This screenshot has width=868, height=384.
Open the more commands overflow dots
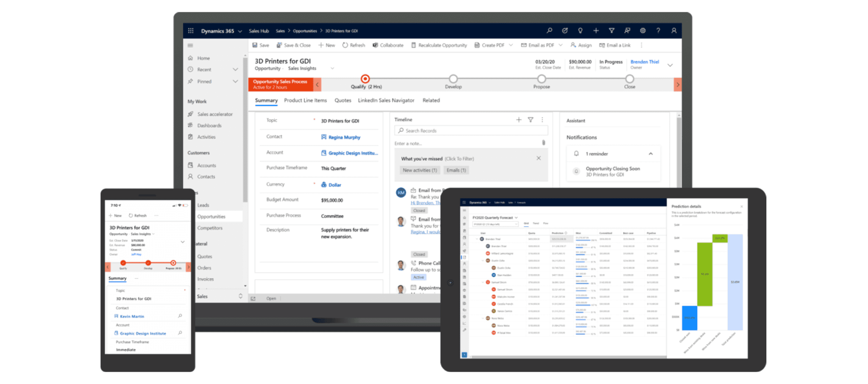(x=641, y=45)
